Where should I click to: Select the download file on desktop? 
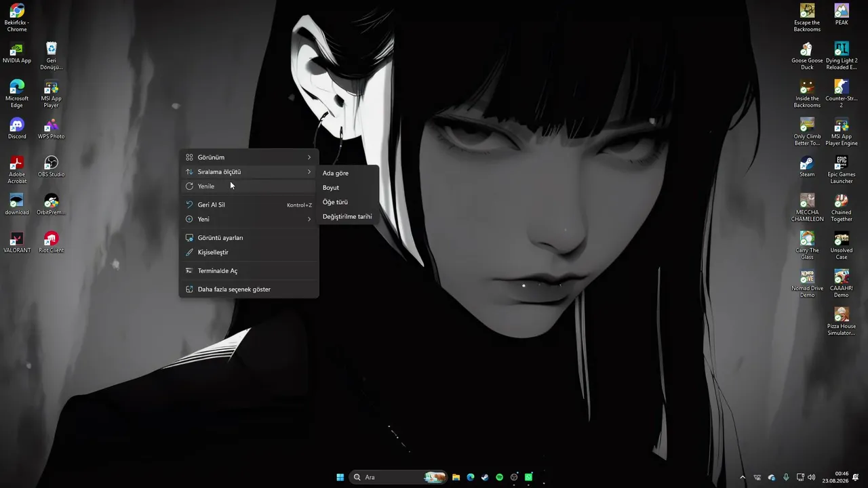coord(17,205)
